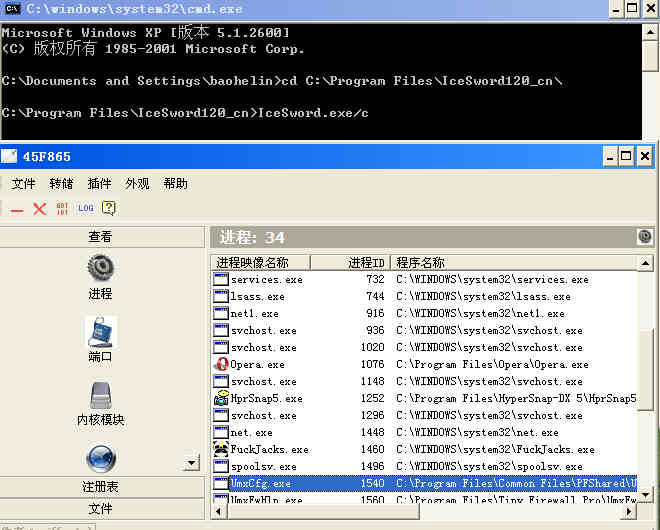Open the 帮助 menu
This screenshot has width=660, height=530.
click(x=176, y=184)
